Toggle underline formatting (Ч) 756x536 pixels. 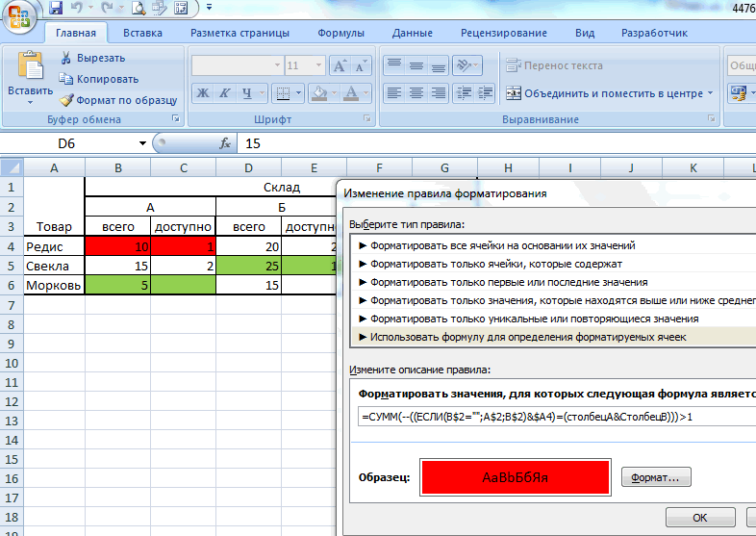point(247,93)
